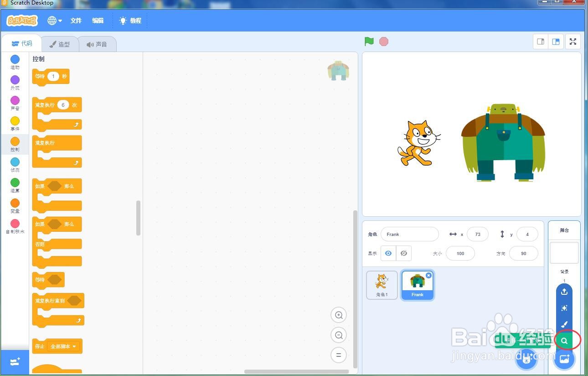The image size is (588, 376).
Task: Click the wait seconds value field
Action: pos(53,76)
